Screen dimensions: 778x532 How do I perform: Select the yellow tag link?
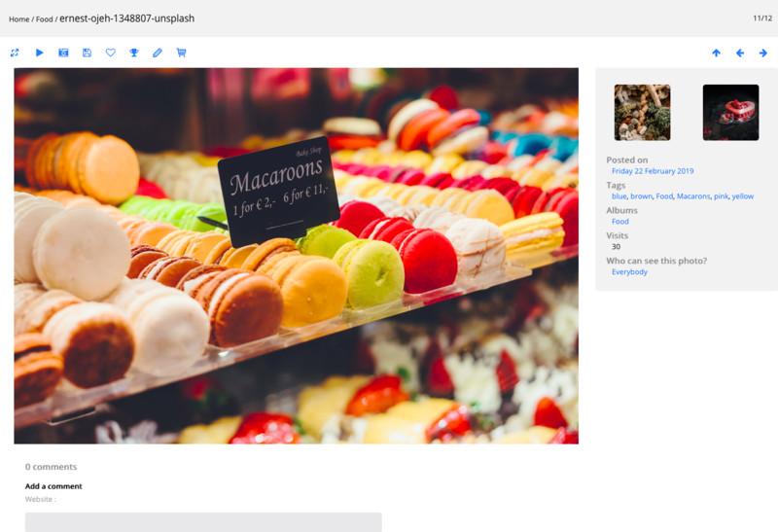pyautogui.click(x=743, y=196)
